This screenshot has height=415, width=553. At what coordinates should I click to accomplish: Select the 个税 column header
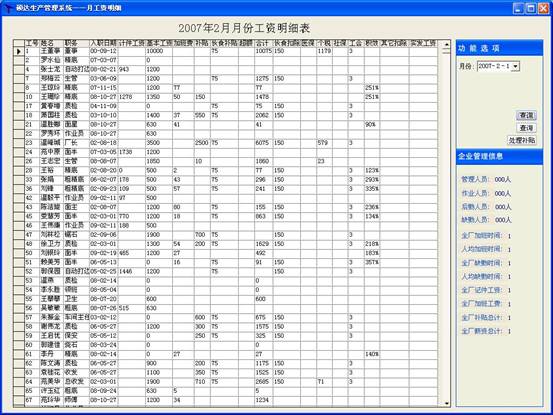(324, 43)
